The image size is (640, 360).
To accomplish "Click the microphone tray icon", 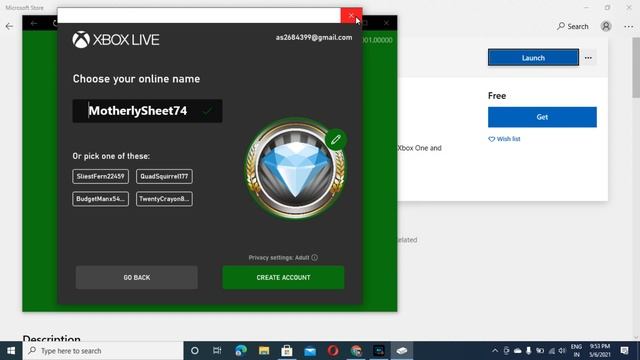I will 529,351.
